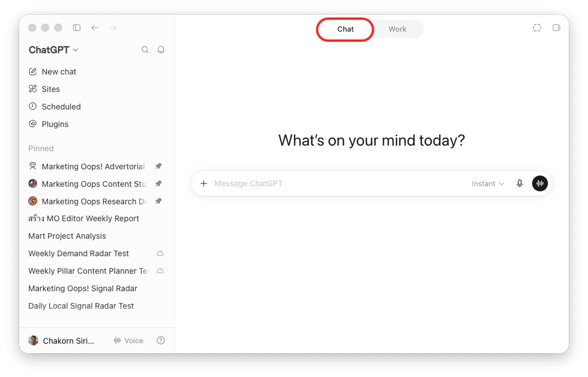This screenshot has width=588, height=377.
Task: Open Marketing Oops! Signal Radar chat
Action: pos(83,288)
